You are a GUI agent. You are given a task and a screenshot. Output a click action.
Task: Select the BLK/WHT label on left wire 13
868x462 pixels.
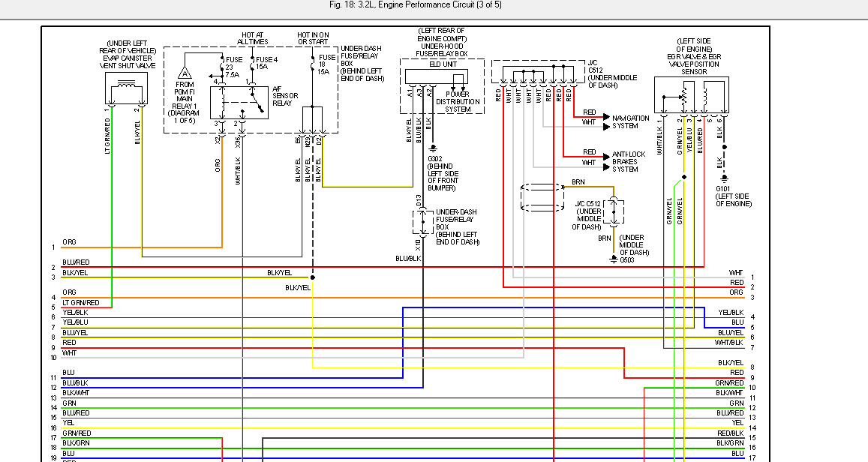(x=76, y=393)
